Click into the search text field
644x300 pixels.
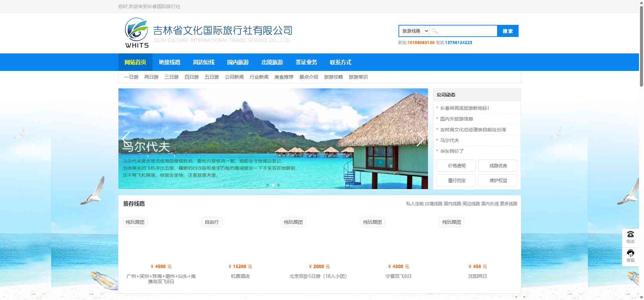[x=467, y=31]
